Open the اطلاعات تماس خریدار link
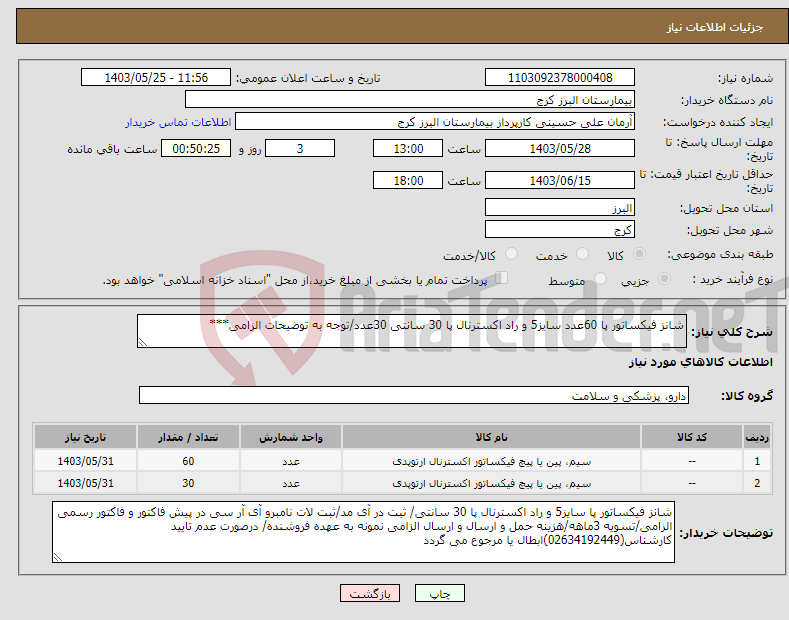The height and width of the screenshot is (620, 789). tap(178, 122)
